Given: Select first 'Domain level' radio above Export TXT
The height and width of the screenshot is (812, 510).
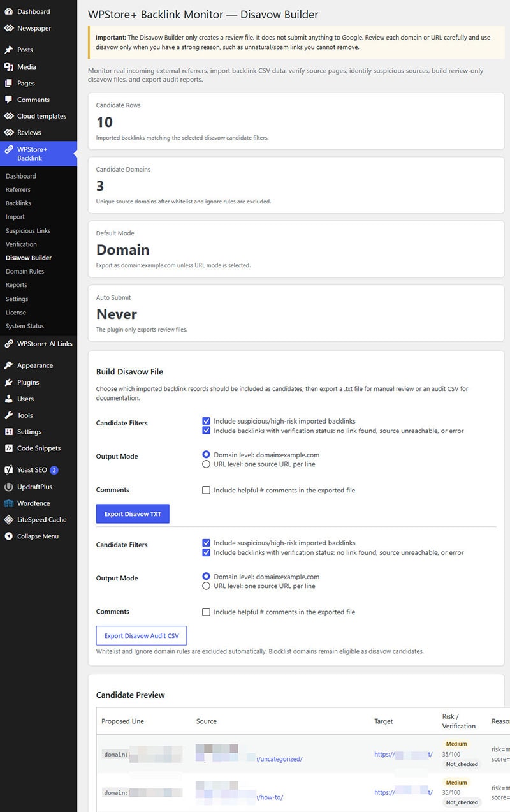Looking at the screenshot, I should pos(206,455).
